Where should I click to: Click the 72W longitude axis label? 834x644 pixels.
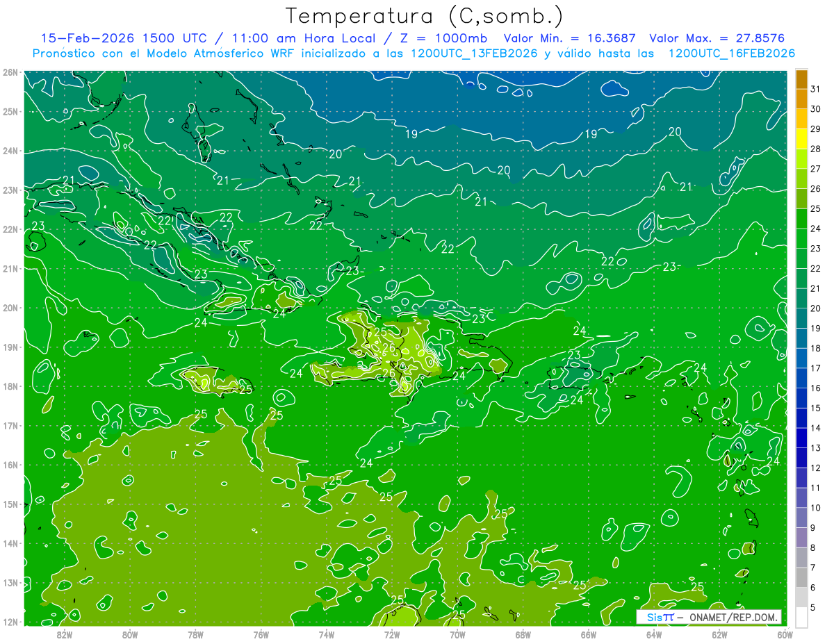point(392,634)
